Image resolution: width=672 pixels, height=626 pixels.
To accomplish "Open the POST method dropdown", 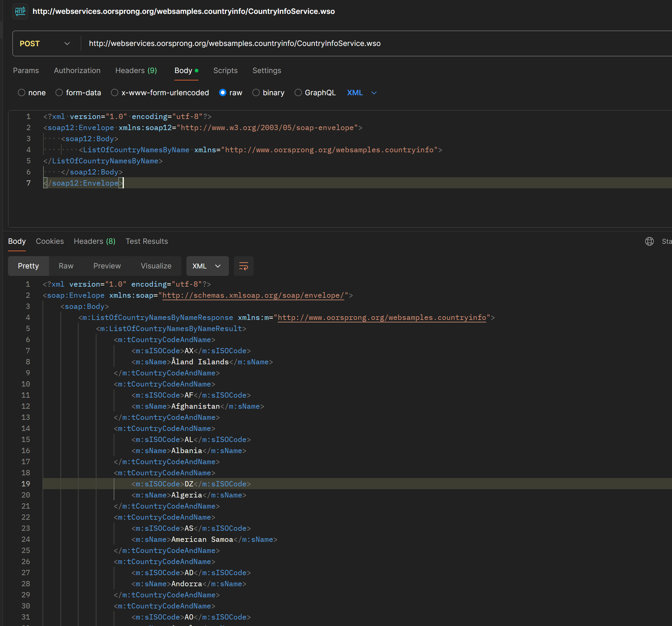I will pos(45,44).
